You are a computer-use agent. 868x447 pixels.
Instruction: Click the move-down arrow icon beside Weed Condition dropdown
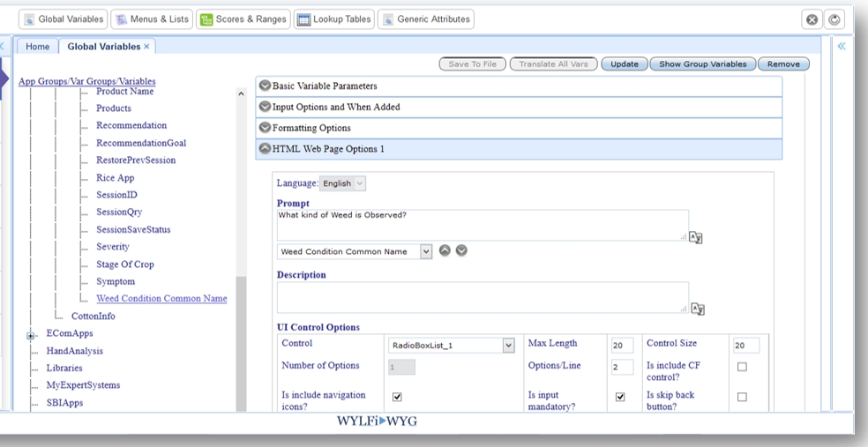(461, 250)
